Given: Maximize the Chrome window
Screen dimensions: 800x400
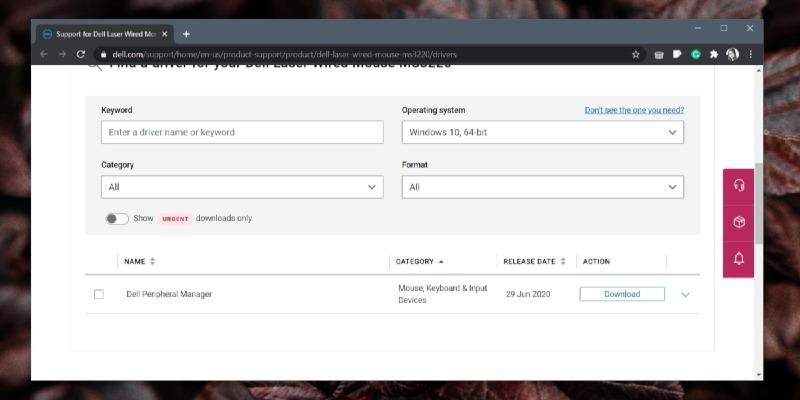Looking at the screenshot, I should (x=724, y=28).
